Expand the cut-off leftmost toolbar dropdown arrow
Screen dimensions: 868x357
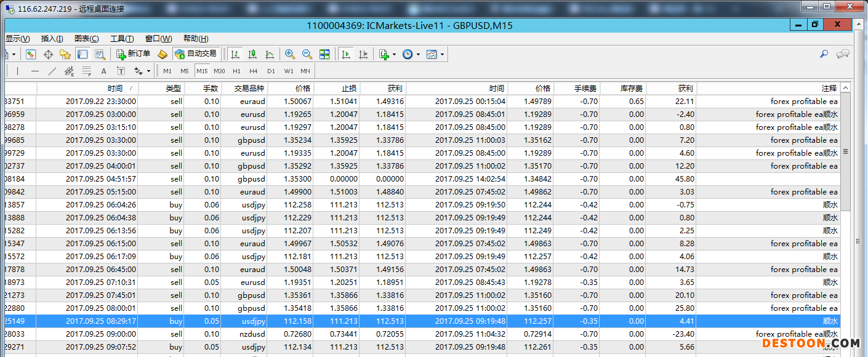[14, 54]
